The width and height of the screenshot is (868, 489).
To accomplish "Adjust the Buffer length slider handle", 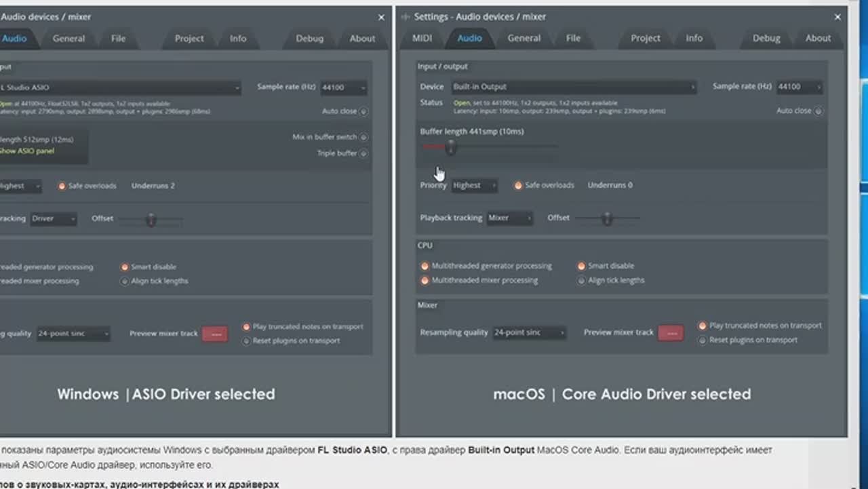I will [x=450, y=146].
